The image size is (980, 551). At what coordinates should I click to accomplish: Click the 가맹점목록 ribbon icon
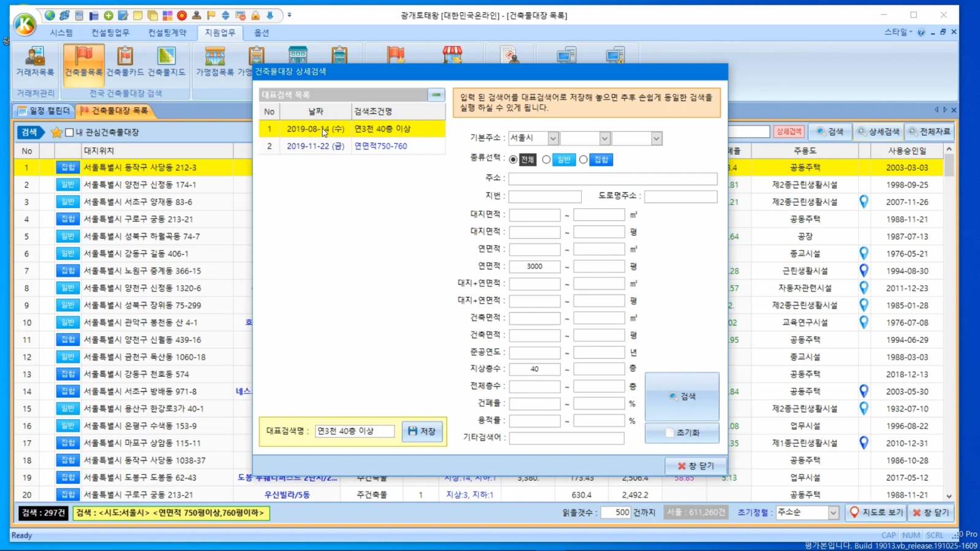point(214,61)
